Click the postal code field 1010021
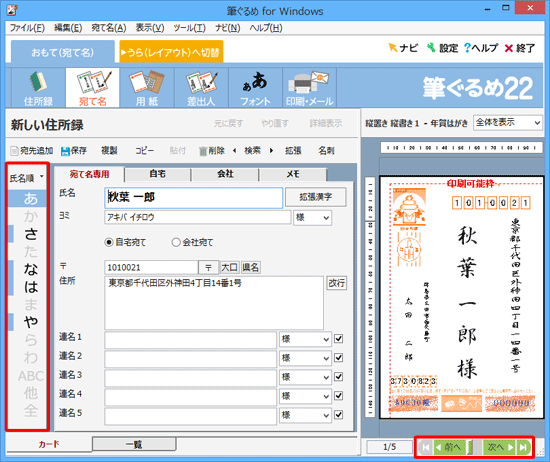The height and width of the screenshot is (462, 550). (152, 268)
